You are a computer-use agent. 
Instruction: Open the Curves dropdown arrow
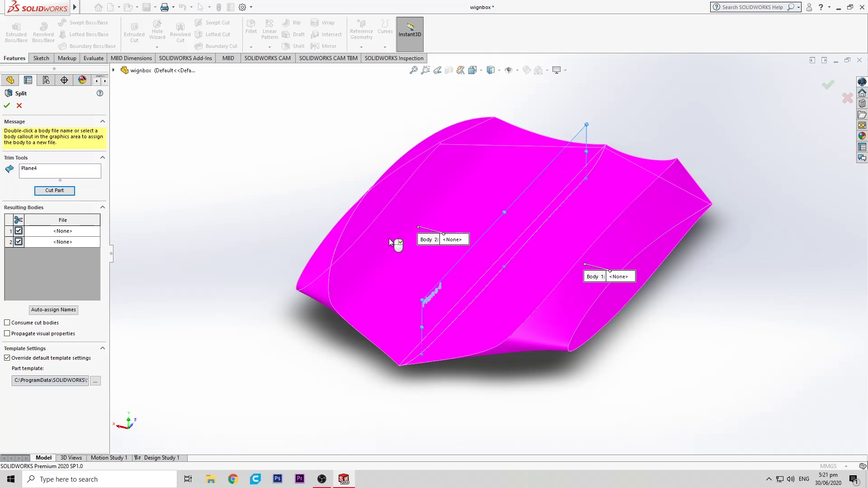point(385,47)
